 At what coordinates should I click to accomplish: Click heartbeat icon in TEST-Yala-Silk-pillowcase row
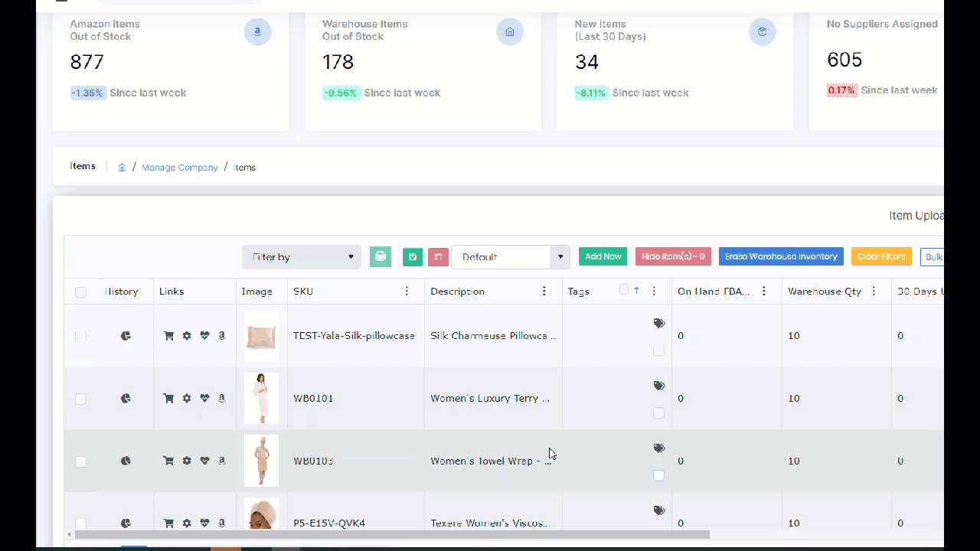[204, 336]
